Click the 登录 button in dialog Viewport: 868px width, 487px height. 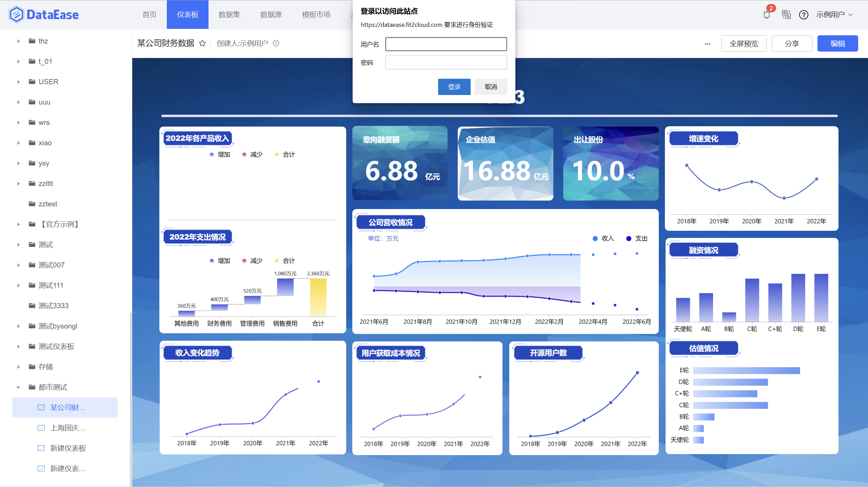pos(454,87)
